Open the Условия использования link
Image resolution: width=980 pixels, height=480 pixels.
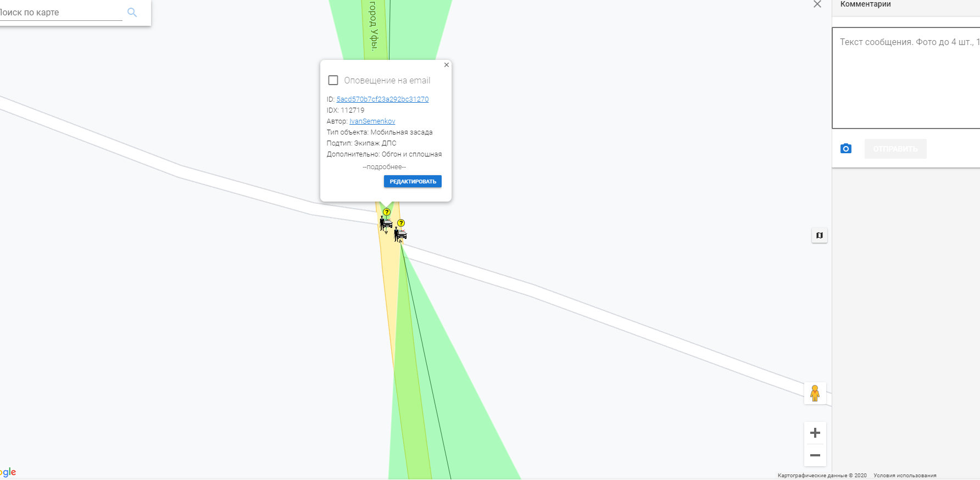coord(905,476)
